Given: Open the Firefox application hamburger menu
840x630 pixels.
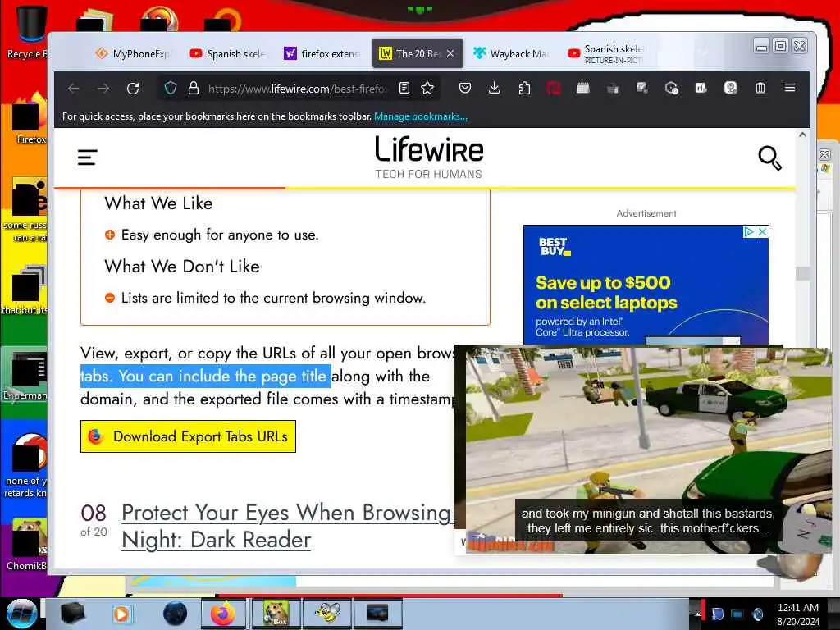Looking at the screenshot, I should point(790,87).
